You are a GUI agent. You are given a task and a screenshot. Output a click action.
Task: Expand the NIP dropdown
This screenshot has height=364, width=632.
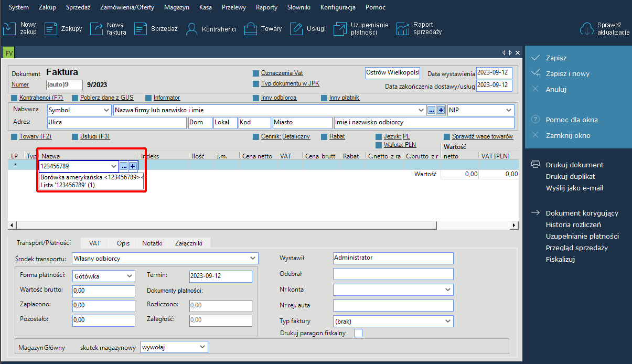(508, 110)
